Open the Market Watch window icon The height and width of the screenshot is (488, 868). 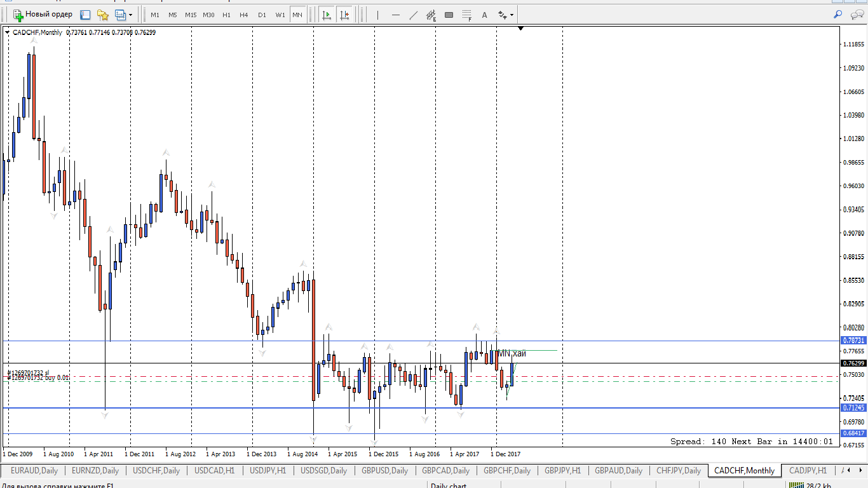pos(86,15)
